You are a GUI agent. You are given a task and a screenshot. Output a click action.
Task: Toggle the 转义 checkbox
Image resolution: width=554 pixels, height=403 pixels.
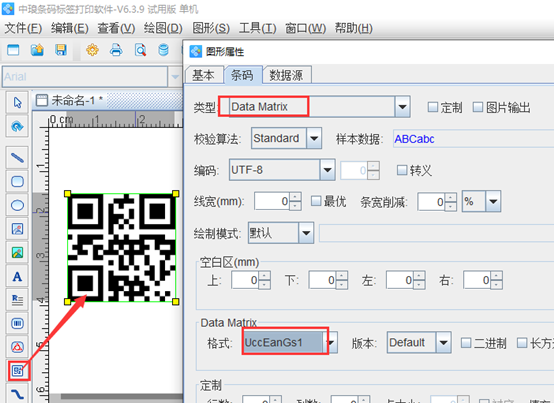click(402, 170)
